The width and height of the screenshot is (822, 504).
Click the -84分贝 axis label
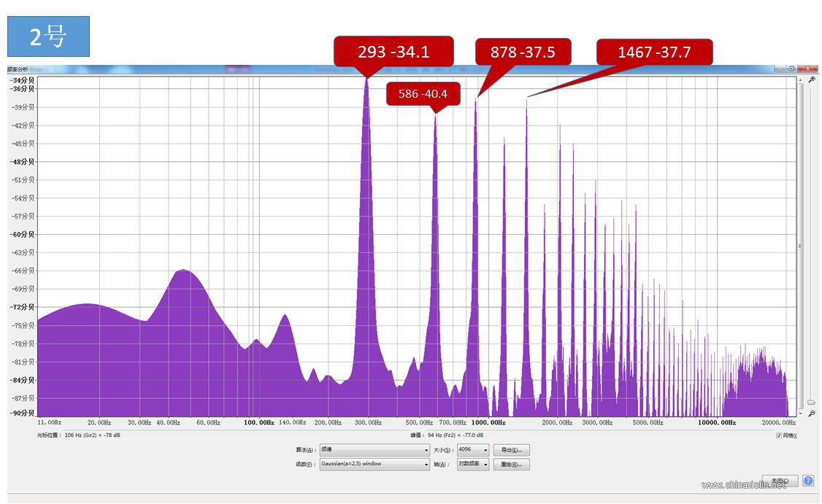pos(22,380)
